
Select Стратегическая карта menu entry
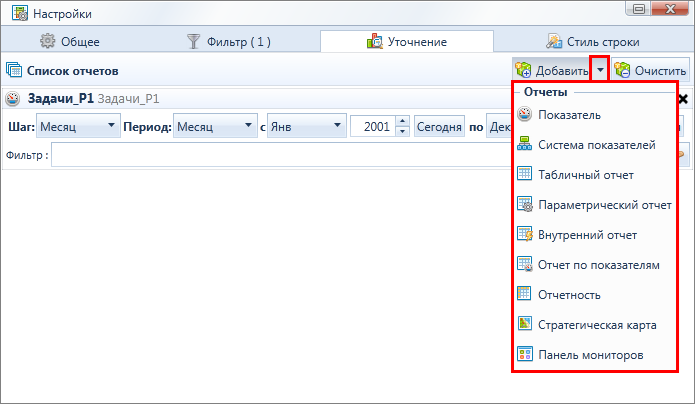point(594,325)
